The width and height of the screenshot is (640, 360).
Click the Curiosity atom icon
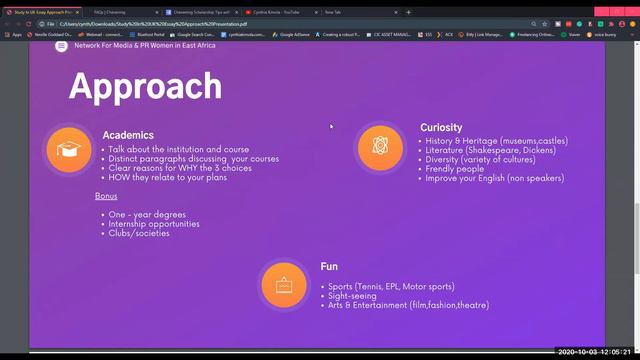(x=380, y=148)
